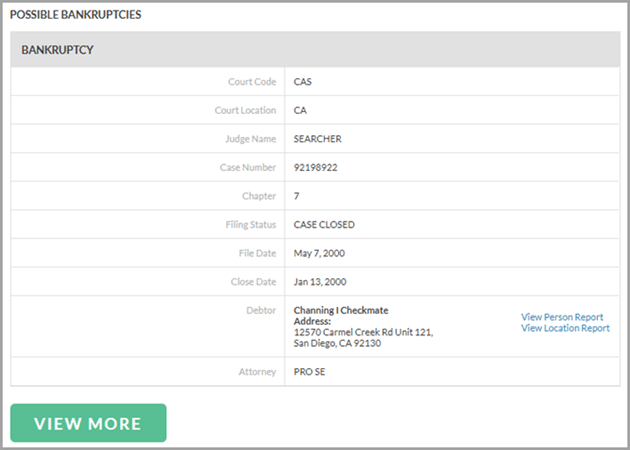The width and height of the screenshot is (630, 450).
Task: Select the file date May 7, 2000
Action: [320, 253]
